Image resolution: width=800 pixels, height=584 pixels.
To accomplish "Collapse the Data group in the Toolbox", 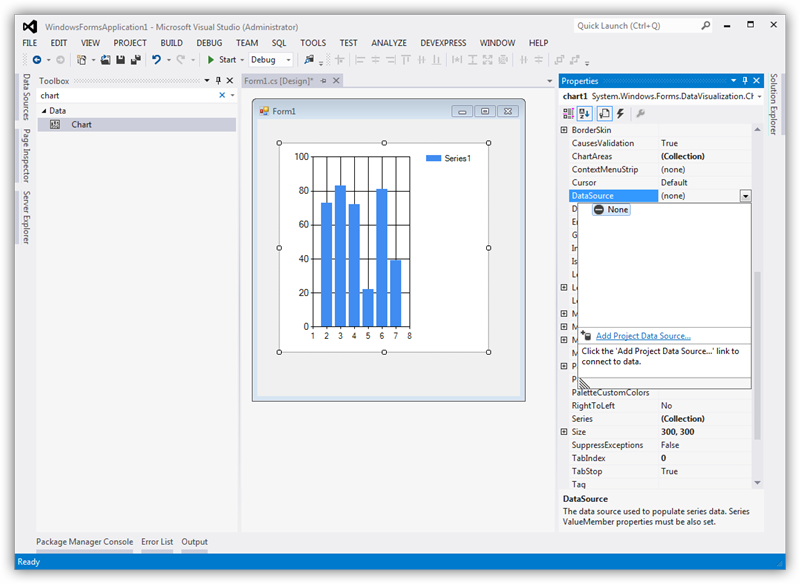I will (45, 110).
